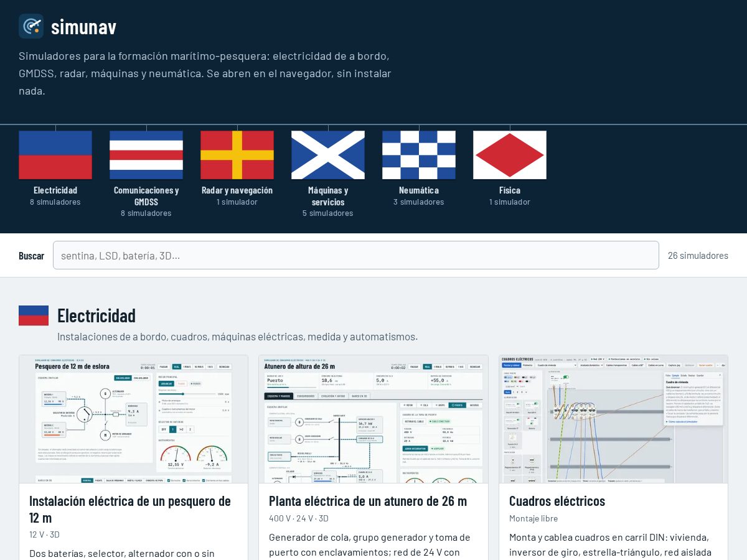Click the '12 V · 3D' subtitle text
Image resolution: width=747 pixels, height=560 pixels.
tap(44, 534)
